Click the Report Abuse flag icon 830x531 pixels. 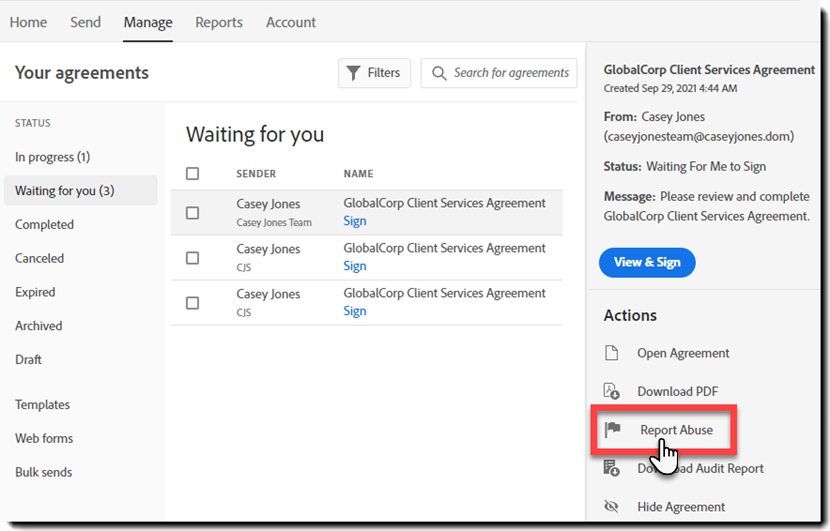(613, 429)
